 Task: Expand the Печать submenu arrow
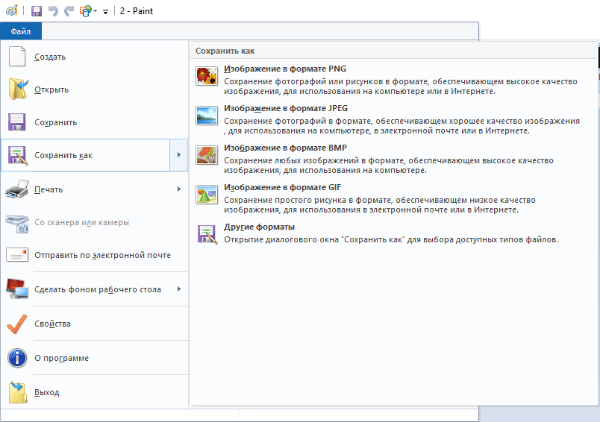178,189
